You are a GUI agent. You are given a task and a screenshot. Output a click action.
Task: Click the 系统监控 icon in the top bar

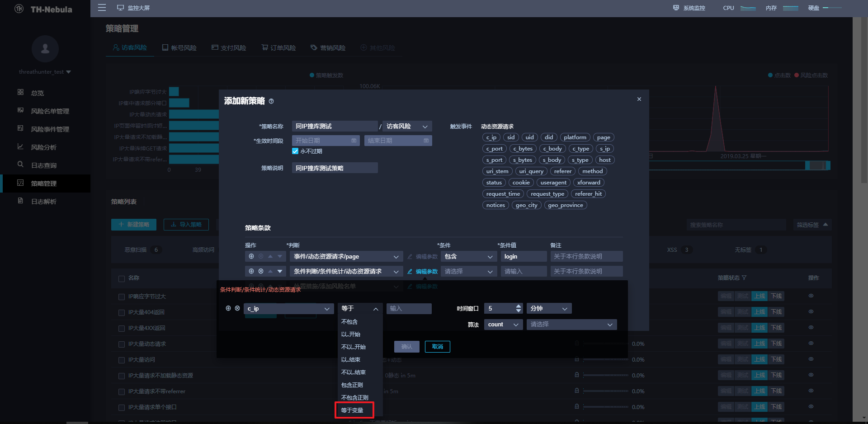(x=676, y=8)
